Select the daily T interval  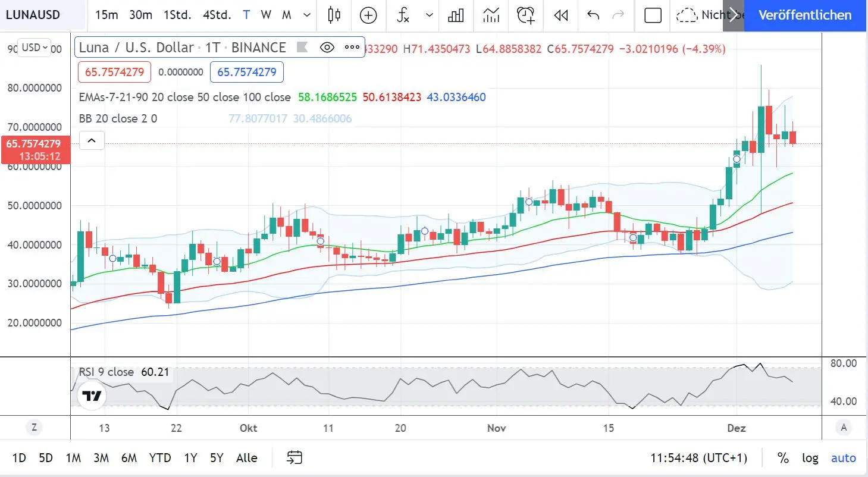[246, 15]
